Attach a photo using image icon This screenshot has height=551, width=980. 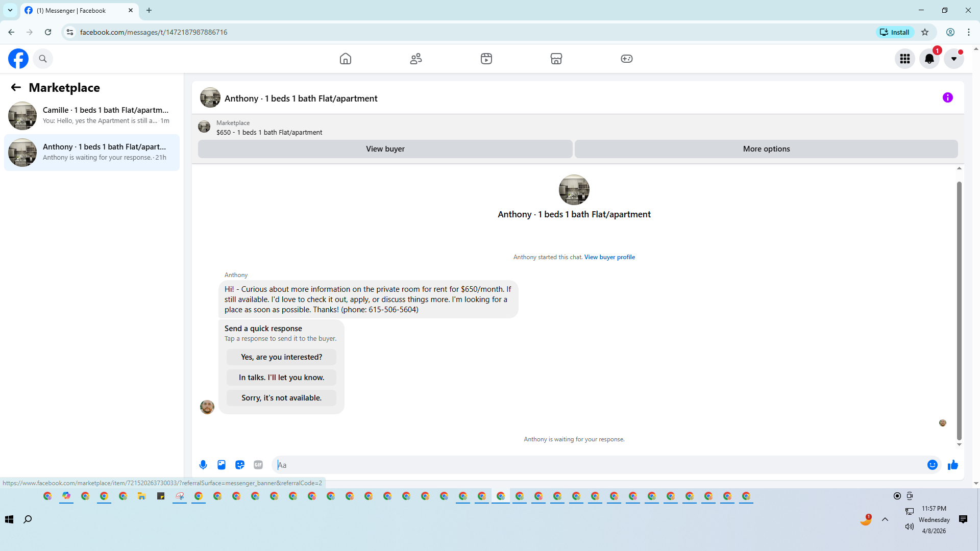(222, 465)
